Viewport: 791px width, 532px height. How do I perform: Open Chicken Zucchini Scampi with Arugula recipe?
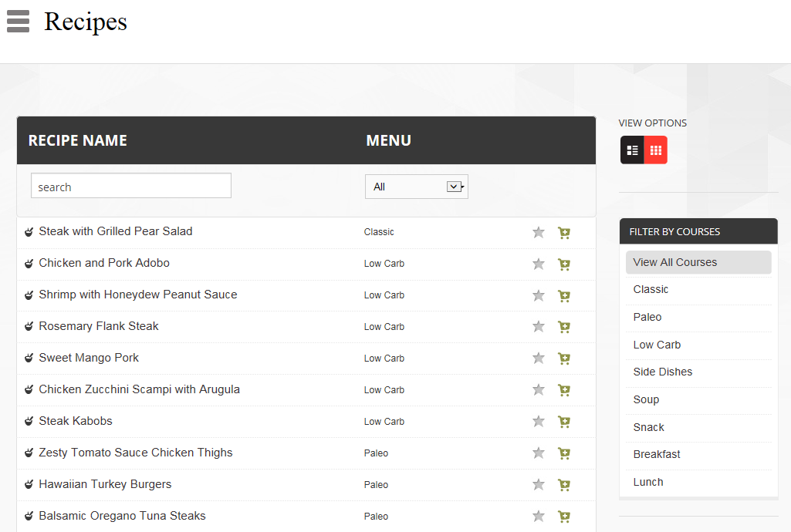click(139, 389)
